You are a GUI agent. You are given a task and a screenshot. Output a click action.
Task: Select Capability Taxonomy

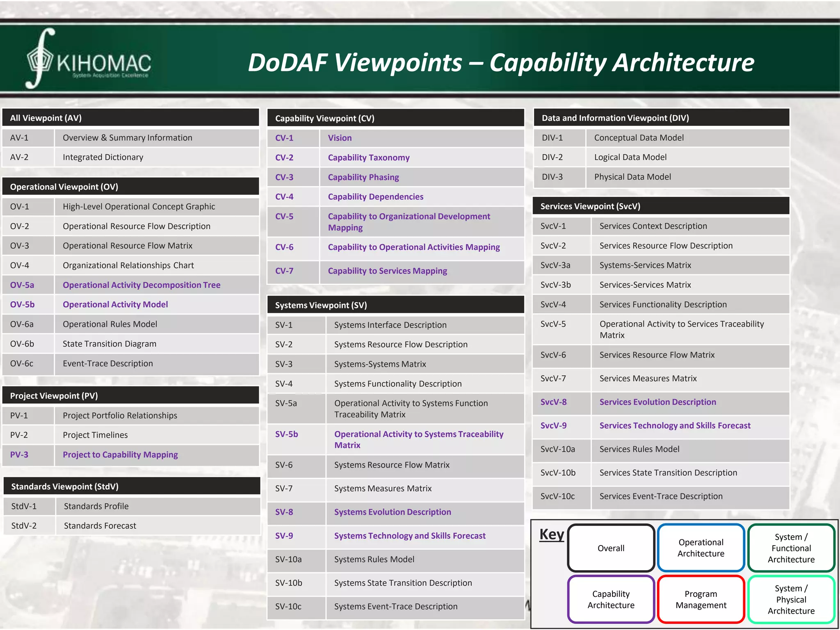[369, 157]
